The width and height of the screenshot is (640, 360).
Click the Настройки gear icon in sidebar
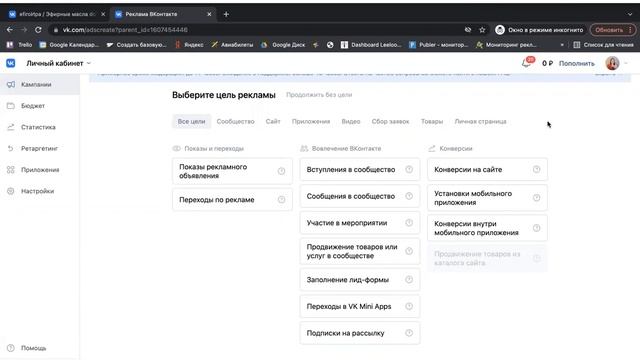11,191
